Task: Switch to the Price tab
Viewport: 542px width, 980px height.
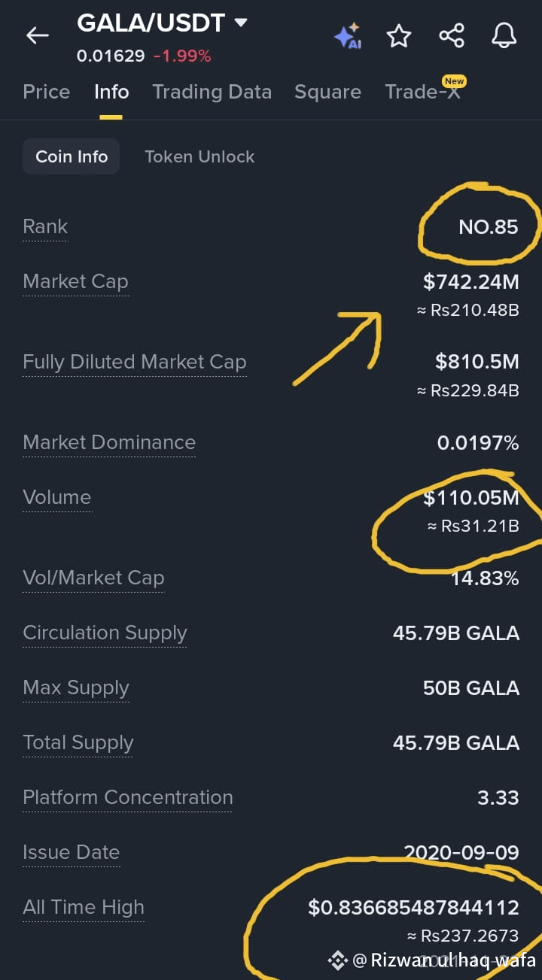Action: click(x=47, y=92)
